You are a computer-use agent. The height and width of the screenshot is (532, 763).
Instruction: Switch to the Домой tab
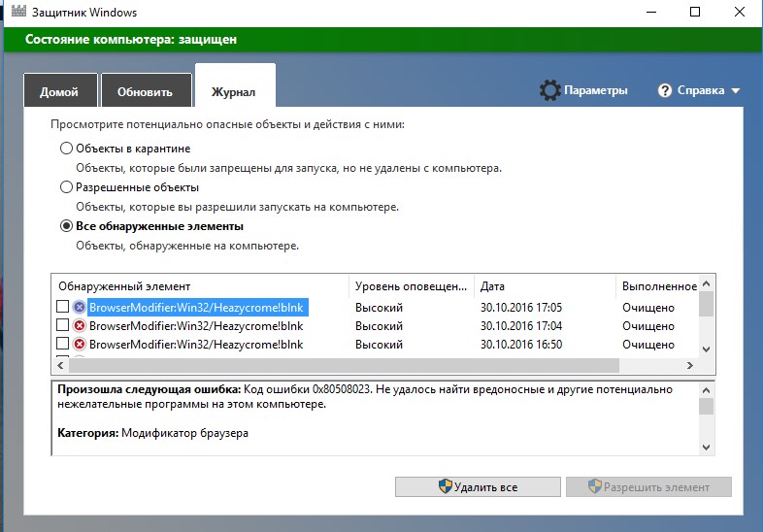click(59, 92)
